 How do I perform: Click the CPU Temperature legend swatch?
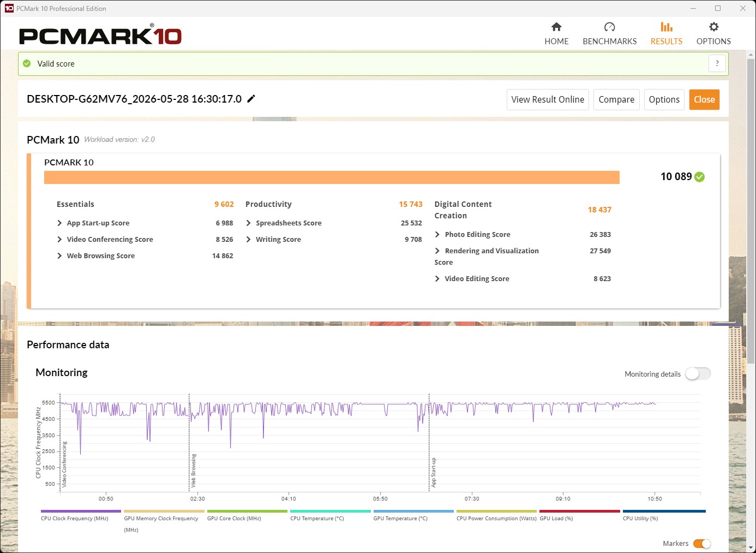click(x=331, y=512)
